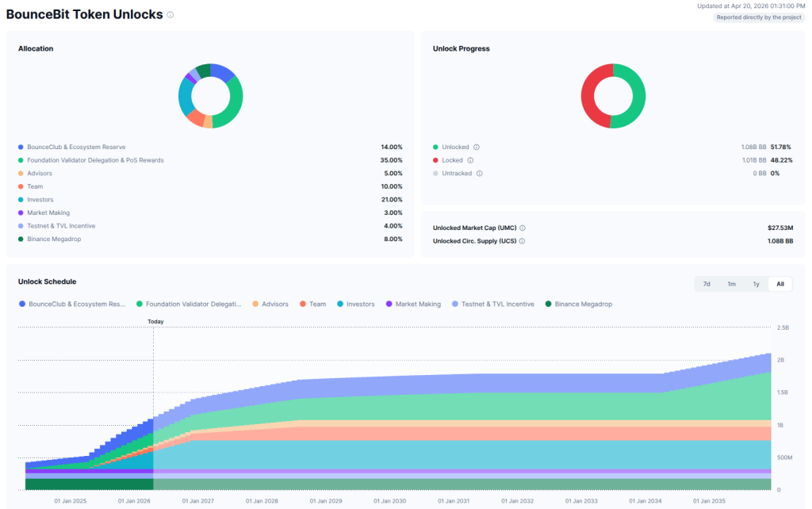
Task: Select the 7d time range tab
Action: click(x=707, y=285)
